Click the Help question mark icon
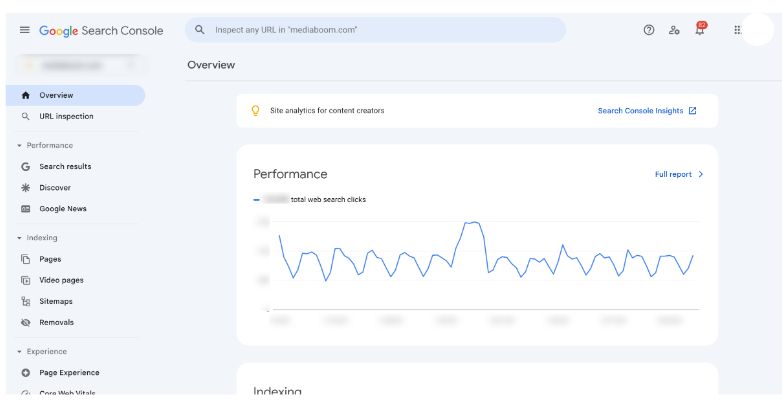The width and height of the screenshot is (782, 410). pos(649,30)
